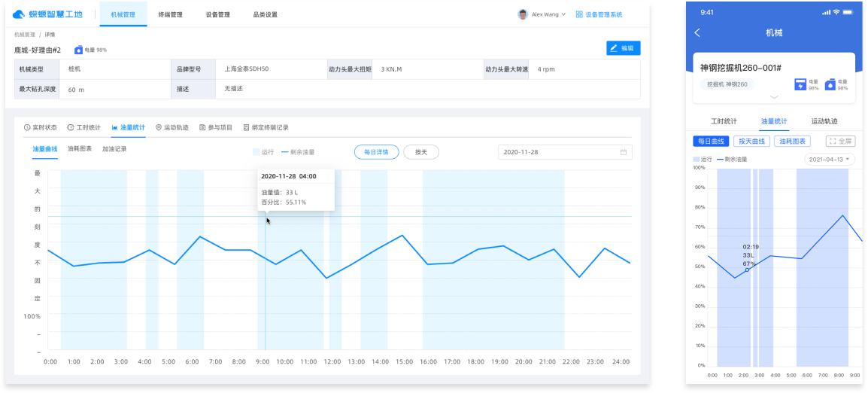Expand the mobile machine card chevron
The height and width of the screenshot is (393, 868).
coord(774,97)
